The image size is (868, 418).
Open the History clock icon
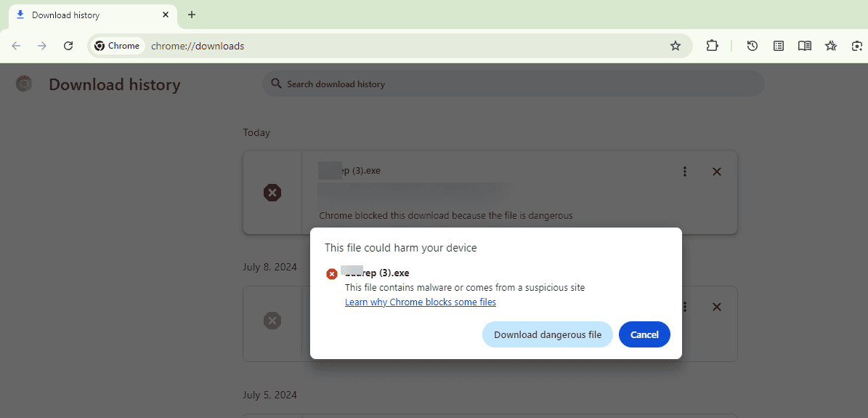point(753,46)
